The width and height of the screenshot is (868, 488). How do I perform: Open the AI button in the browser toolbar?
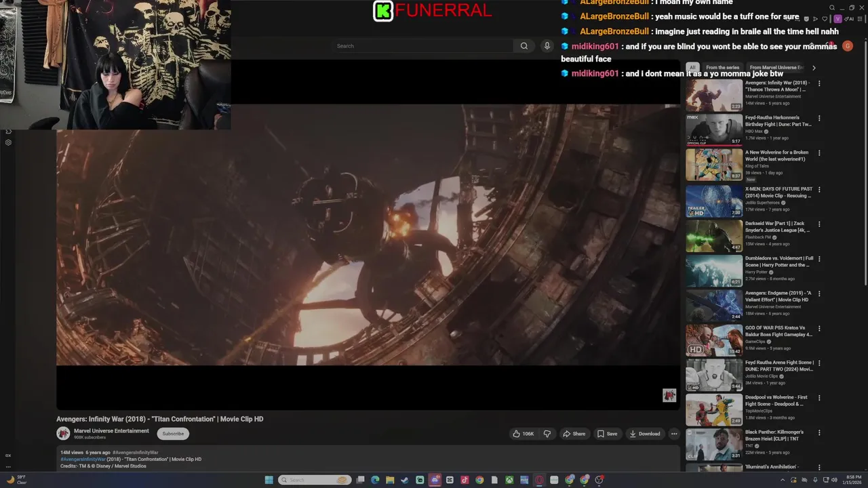point(849,19)
